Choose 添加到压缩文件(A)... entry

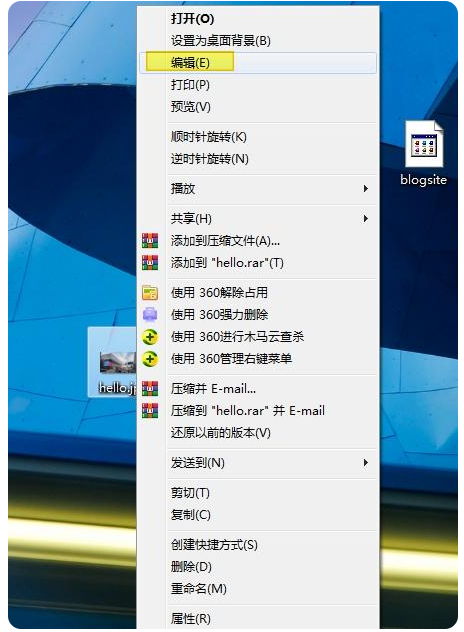click(x=258, y=241)
